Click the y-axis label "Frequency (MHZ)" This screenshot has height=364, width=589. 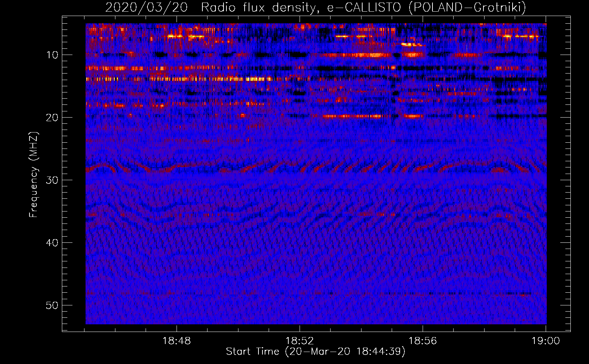point(33,174)
